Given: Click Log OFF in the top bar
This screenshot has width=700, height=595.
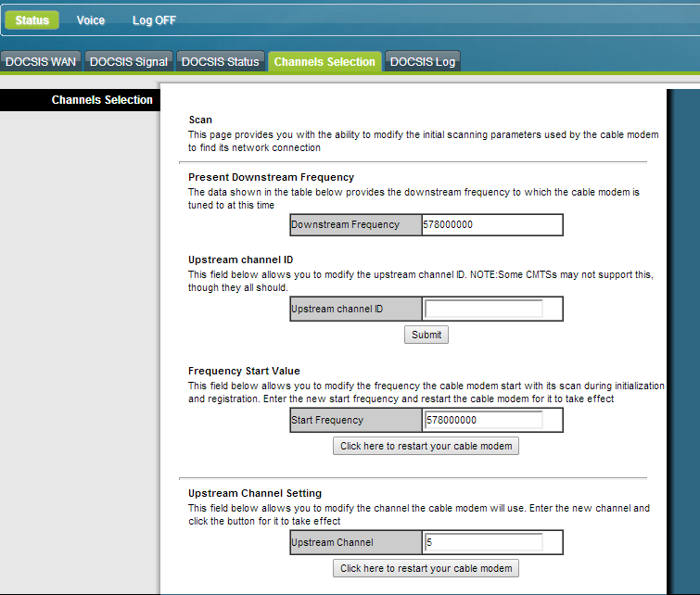Looking at the screenshot, I should click(154, 20).
